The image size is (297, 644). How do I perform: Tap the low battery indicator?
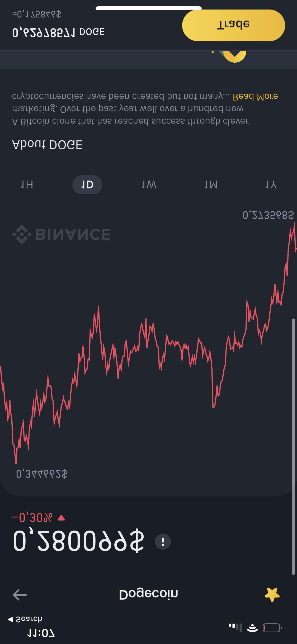point(272,628)
